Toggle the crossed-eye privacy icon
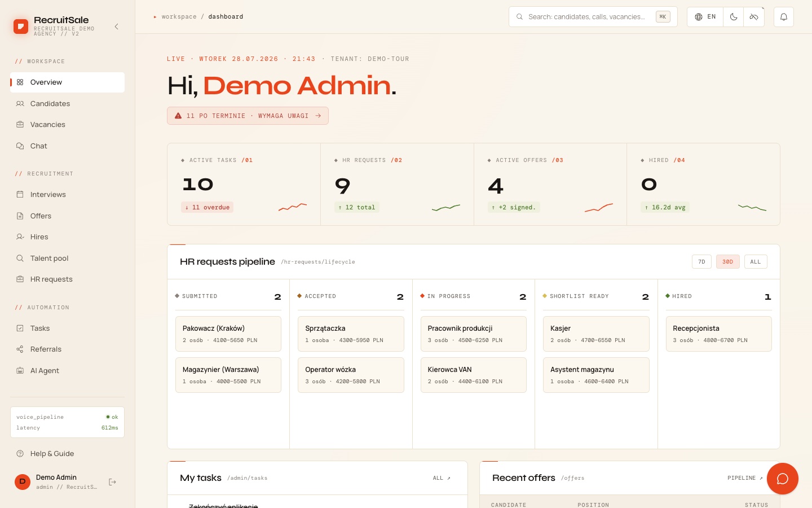812x508 pixels. [754, 17]
